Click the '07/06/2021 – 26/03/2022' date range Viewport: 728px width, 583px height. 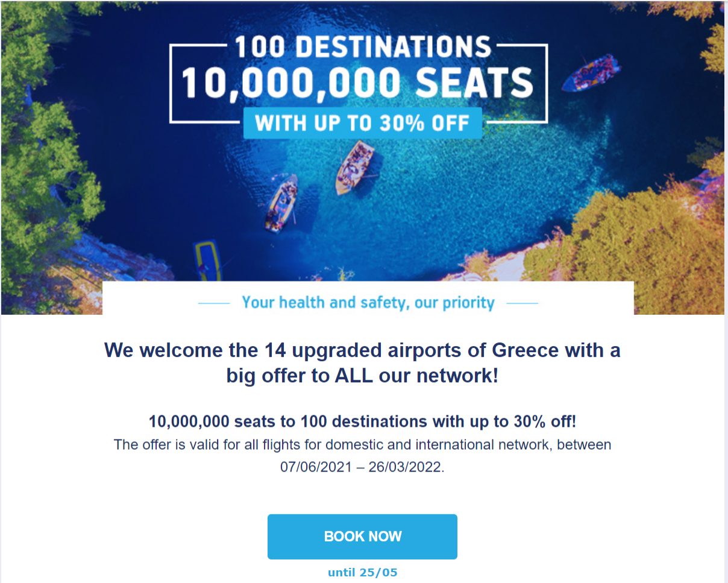pos(362,467)
